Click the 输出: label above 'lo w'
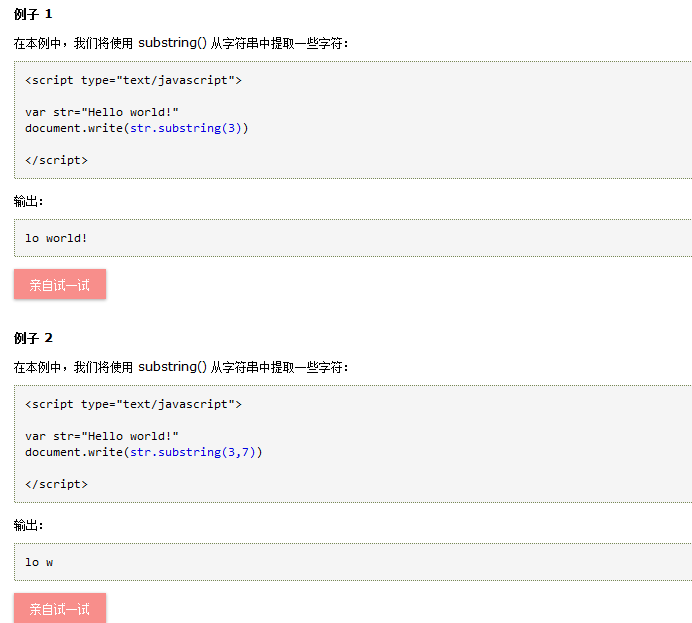The height and width of the screenshot is (623, 692). (x=28, y=526)
